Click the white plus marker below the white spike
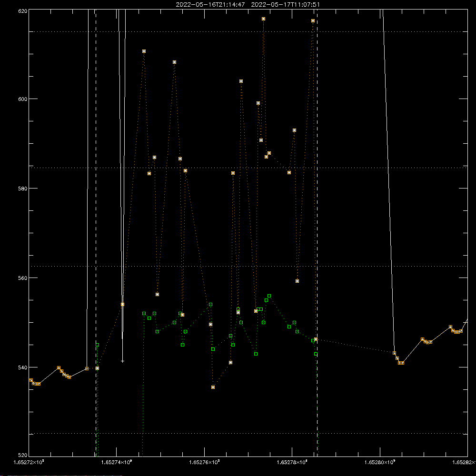The height and width of the screenshot is (476, 476). (x=123, y=361)
